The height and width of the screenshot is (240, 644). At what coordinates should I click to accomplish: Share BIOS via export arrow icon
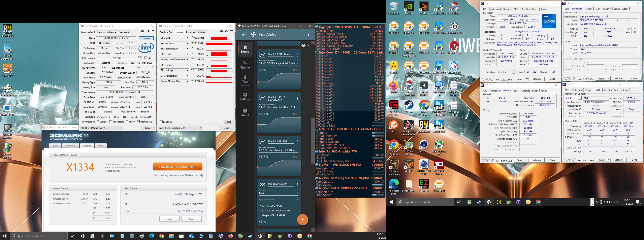[x=140, y=58]
